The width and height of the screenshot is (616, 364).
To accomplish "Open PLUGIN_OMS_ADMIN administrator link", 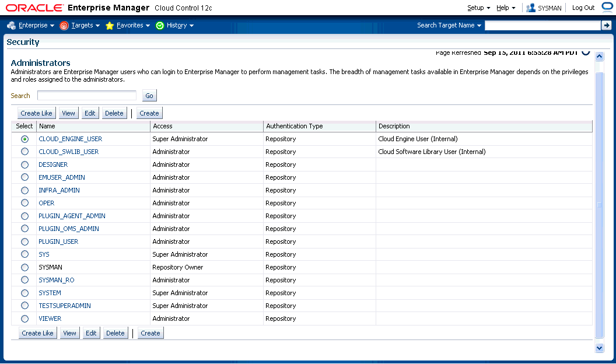I will tap(69, 229).
